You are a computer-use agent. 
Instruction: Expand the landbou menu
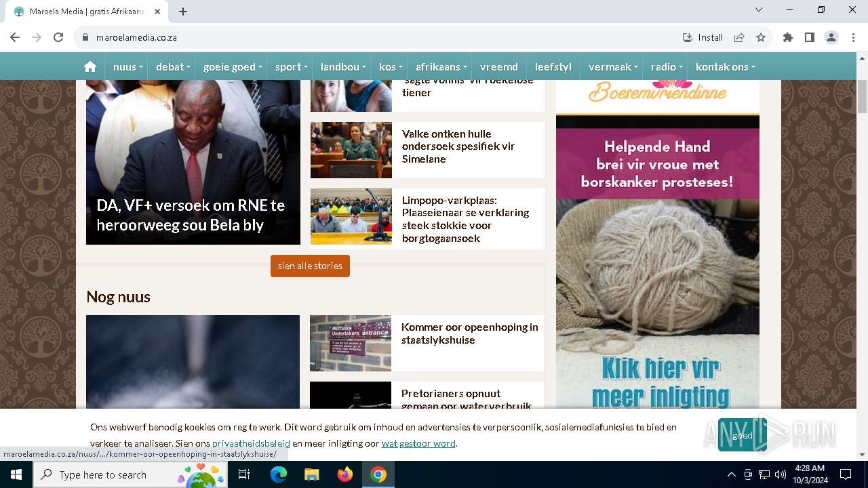point(343,66)
